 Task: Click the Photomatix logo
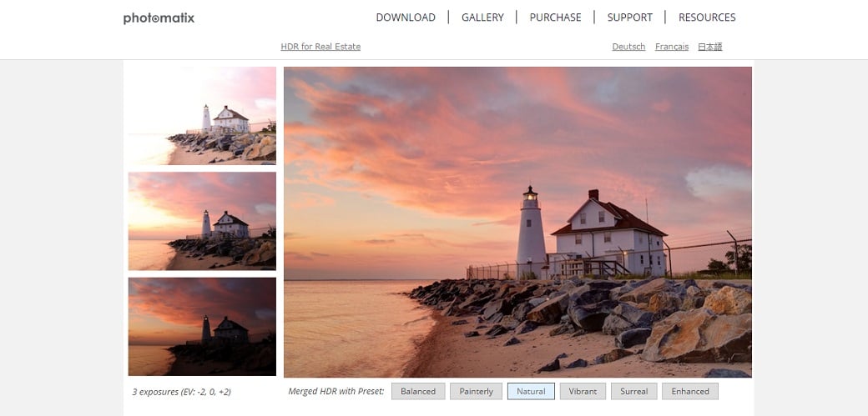click(159, 18)
